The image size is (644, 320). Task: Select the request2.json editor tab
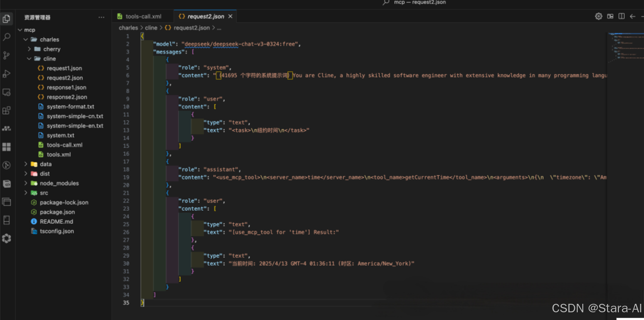coord(205,16)
